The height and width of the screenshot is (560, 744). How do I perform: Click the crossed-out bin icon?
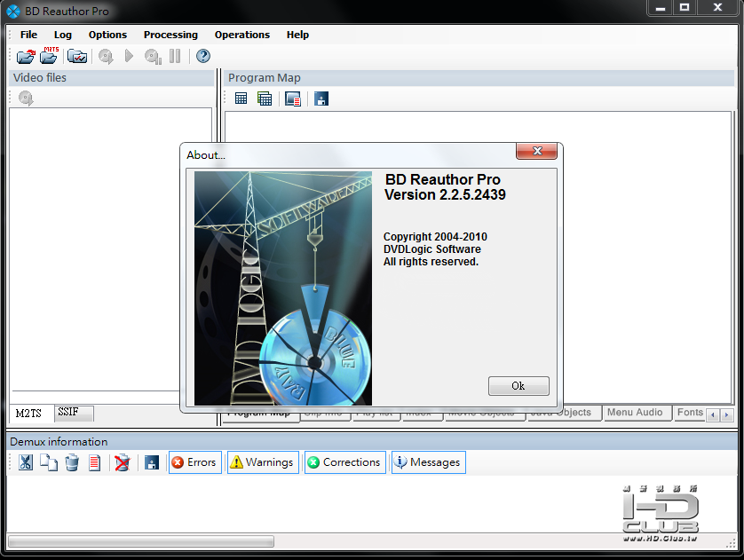tap(122, 462)
